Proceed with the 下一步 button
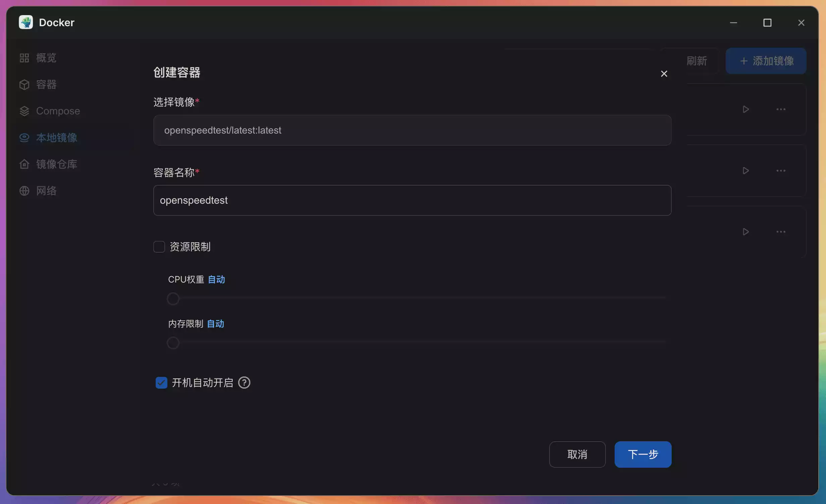 pyautogui.click(x=642, y=454)
